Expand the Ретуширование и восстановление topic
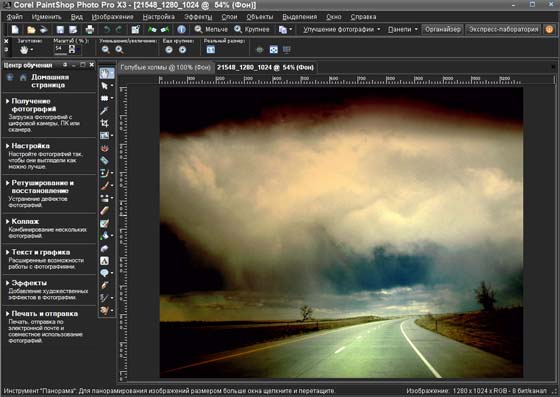This screenshot has height=397, width=560. click(42, 187)
